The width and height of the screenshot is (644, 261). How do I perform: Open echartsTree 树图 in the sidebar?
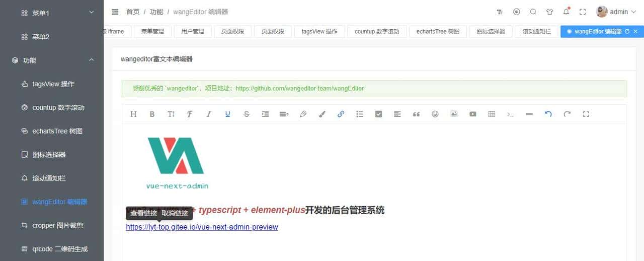(52, 131)
